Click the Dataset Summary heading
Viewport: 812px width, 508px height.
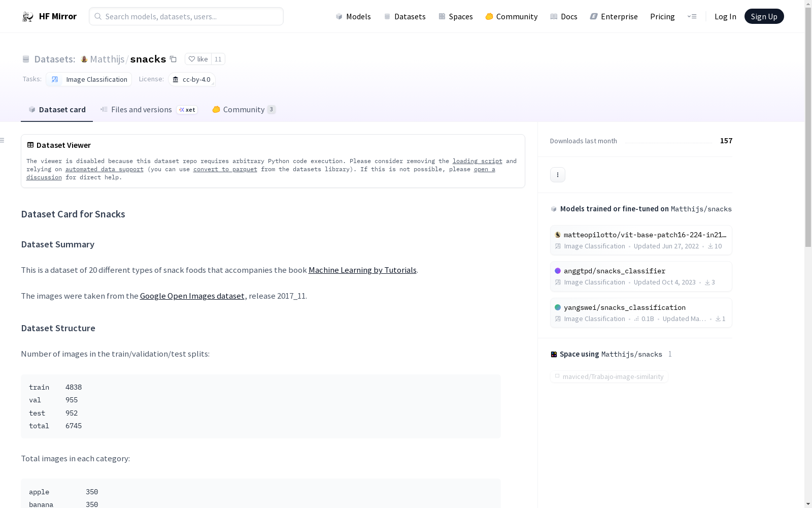tap(58, 244)
